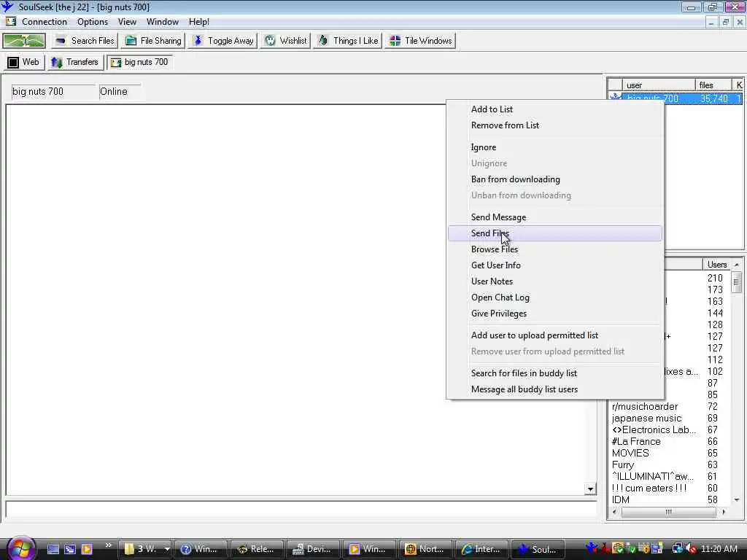Click the user column header
The height and width of the screenshot is (560, 747).
click(659, 85)
